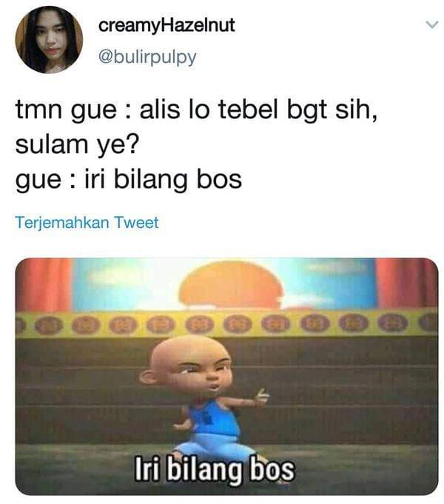Click the yellow banner with round emblems
Viewport: 444px width, 504px height.
(226, 323)
